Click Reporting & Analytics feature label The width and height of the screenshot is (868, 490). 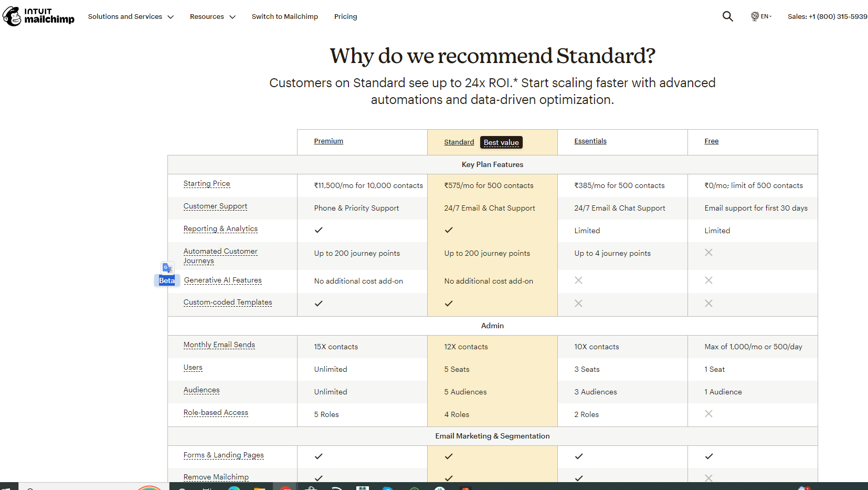[x=220, y=229]
